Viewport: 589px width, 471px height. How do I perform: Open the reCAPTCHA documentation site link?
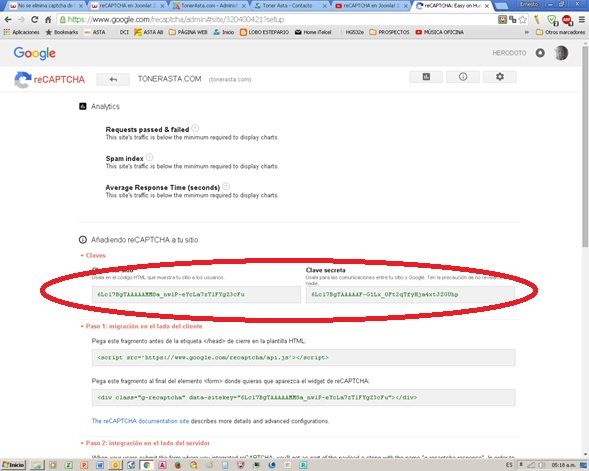tap(140, 421)
